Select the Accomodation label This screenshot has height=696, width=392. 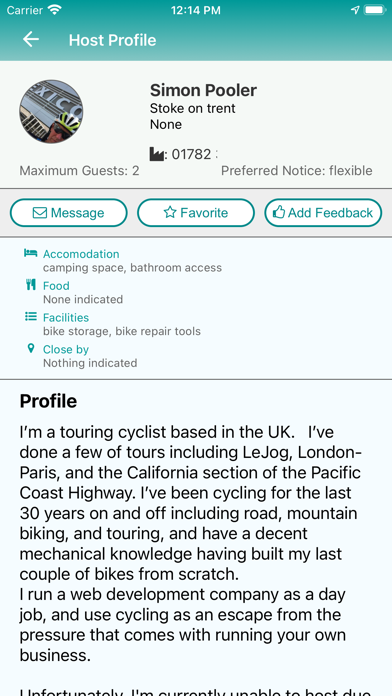[81, 254]
